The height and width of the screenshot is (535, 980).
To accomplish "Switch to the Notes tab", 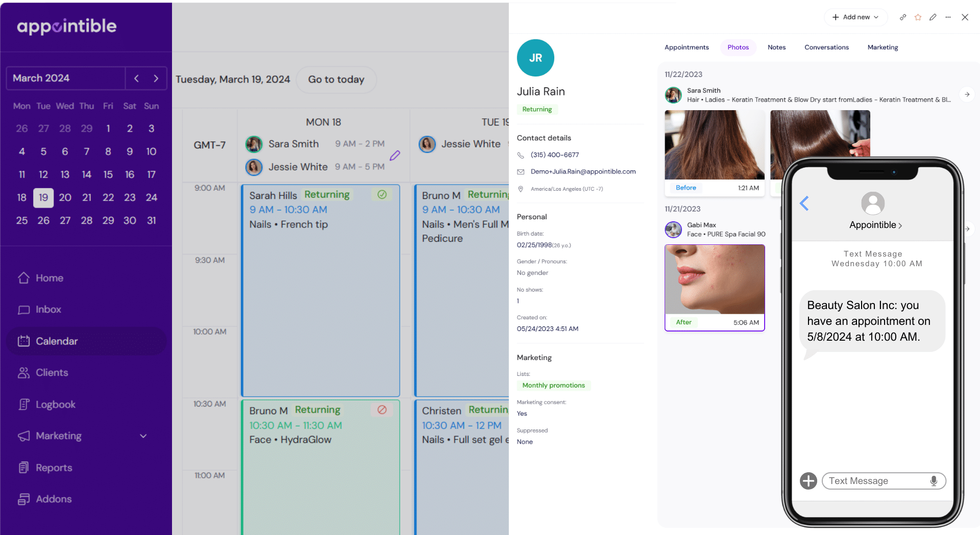I will click(x=776, y=47).
